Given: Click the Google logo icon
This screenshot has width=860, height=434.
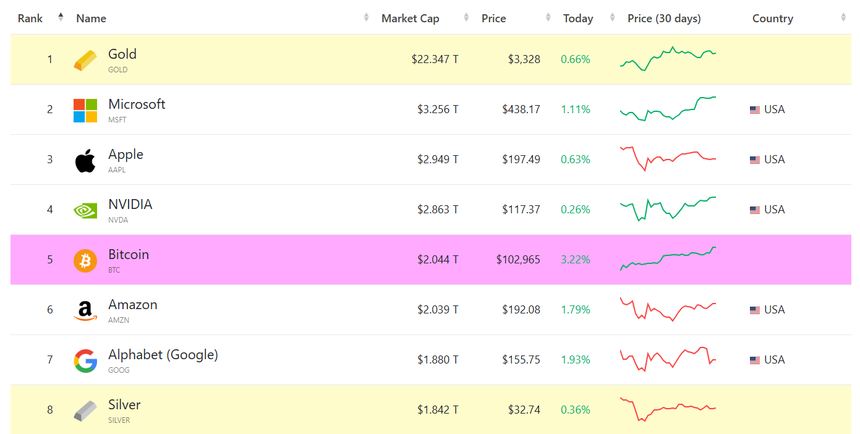Looking at the screenshot, I should pyautogui.click(x=85, y=360).
